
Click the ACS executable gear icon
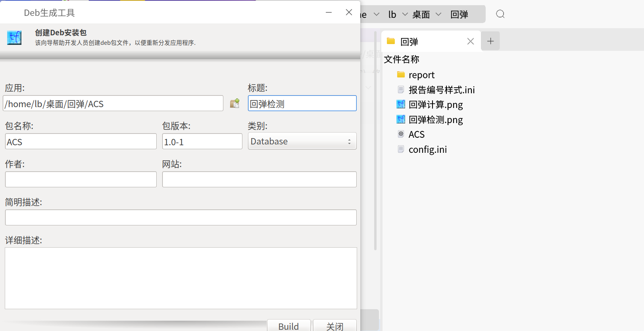click(x=401, y=134)
